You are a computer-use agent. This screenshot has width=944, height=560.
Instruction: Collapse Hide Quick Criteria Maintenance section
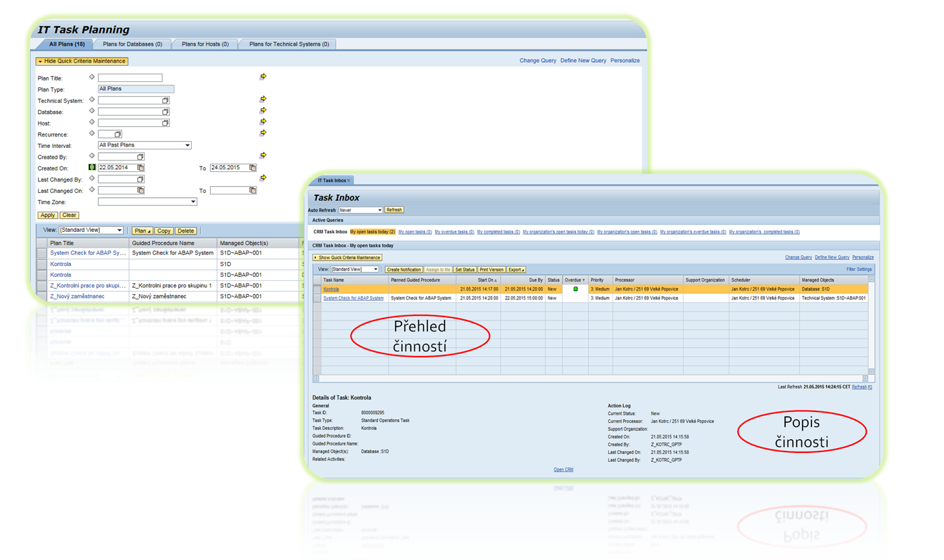[x=82, y=61]
